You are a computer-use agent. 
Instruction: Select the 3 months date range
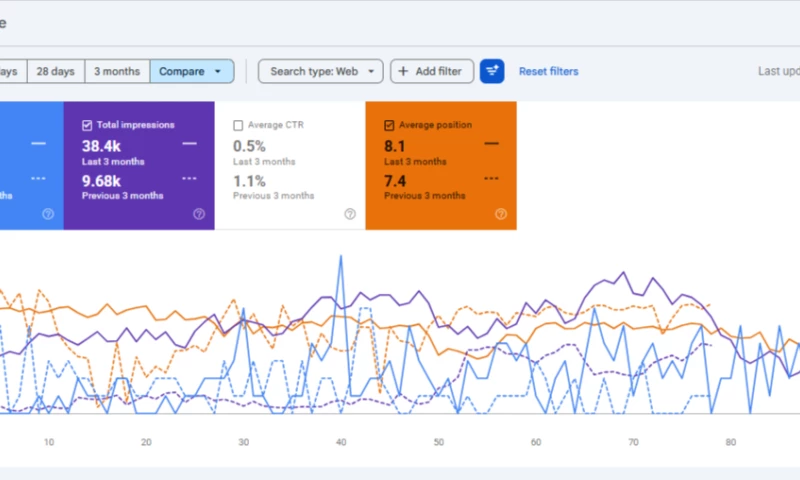[x=117, y=71]
